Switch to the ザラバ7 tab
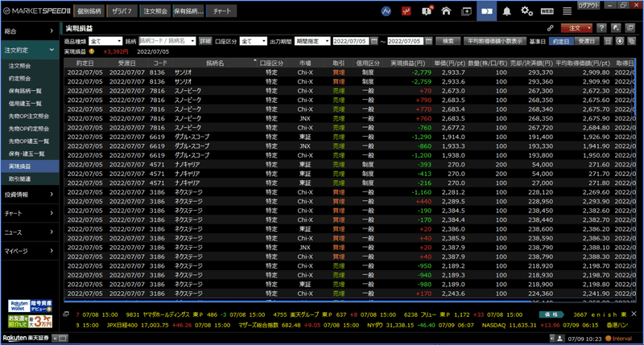Image resolution: width=644 pixels, height=345 pixels. [122, 11]
